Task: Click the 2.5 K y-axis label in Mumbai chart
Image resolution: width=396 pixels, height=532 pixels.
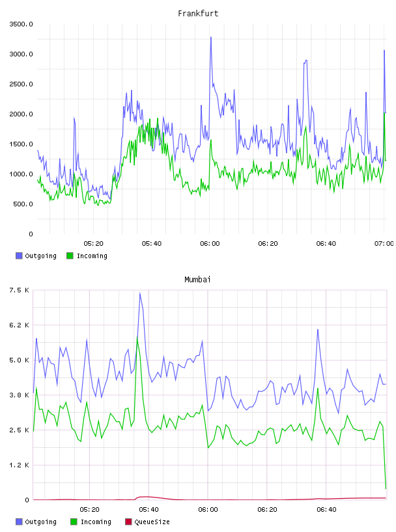Action: tap(20, 430)
